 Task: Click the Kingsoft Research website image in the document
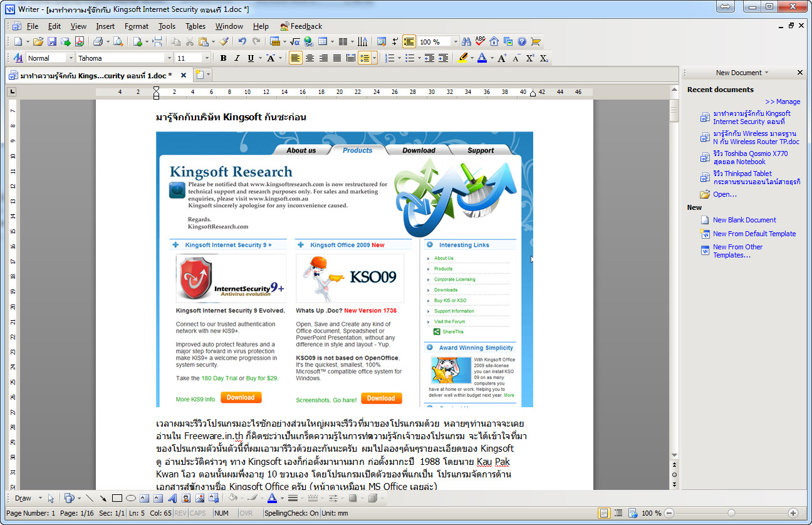point(345,269)
